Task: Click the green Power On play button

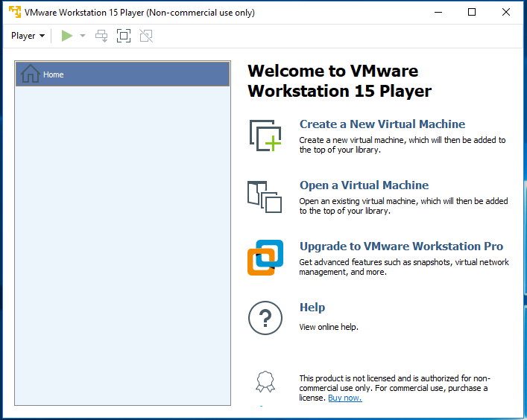Action: 67,36
